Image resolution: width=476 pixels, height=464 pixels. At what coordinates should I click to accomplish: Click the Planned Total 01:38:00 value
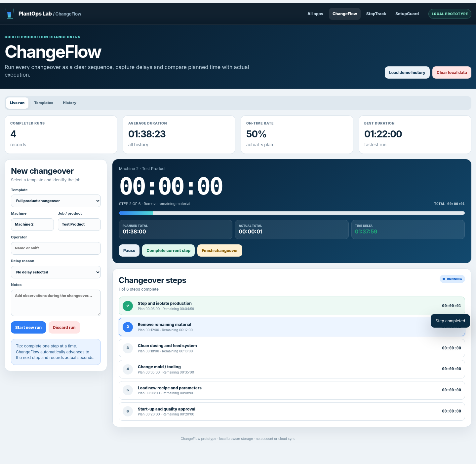pos(134,232)
